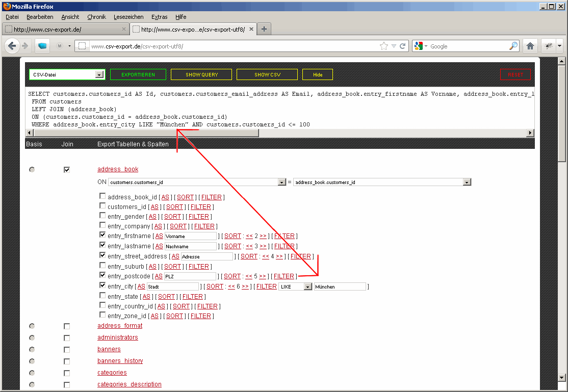
Task: Move entry_postcode sort order down with >>
Action: [x=263, y=276]
